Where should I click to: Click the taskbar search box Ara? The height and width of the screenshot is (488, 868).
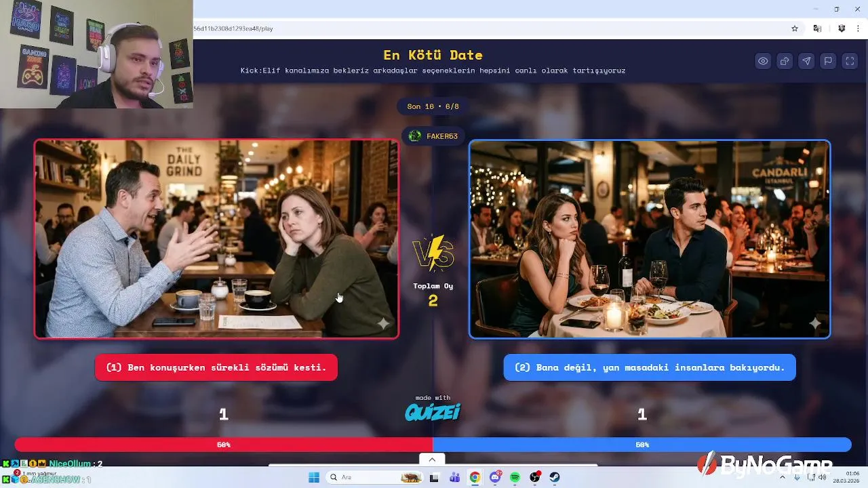pyautogui.click(x=374, y=477)
